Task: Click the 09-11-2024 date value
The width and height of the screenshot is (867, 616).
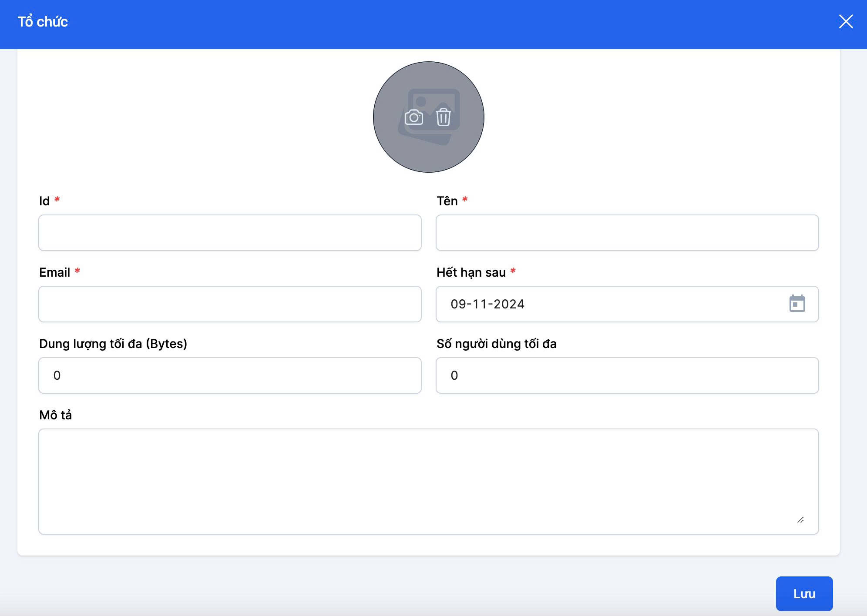Action: click(x=487, y=304)
